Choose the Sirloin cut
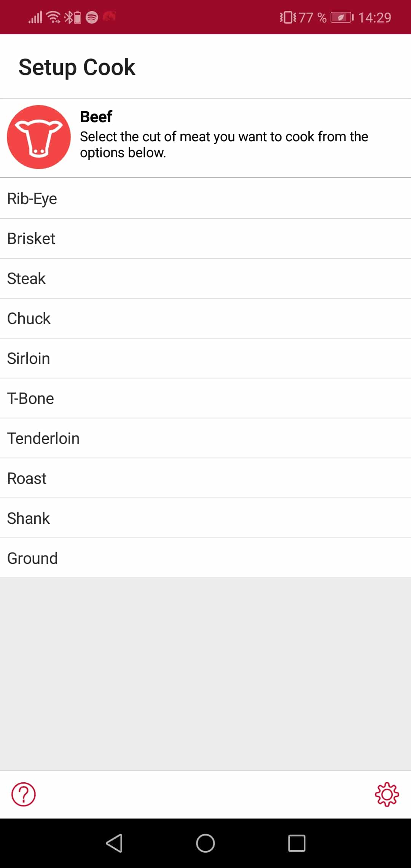The width and height of the screenshot is (411, 868). coord(205,358)
